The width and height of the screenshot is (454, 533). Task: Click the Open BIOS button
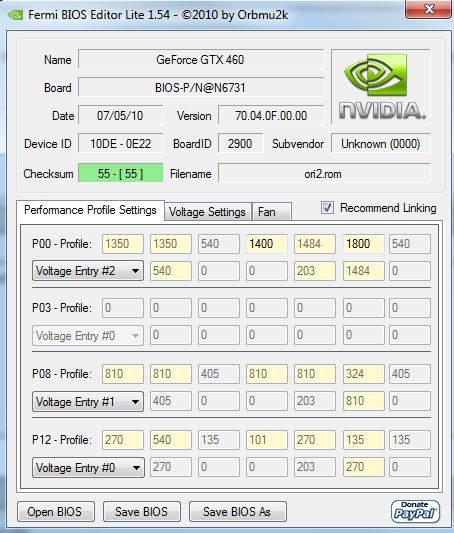click(56, 512)
